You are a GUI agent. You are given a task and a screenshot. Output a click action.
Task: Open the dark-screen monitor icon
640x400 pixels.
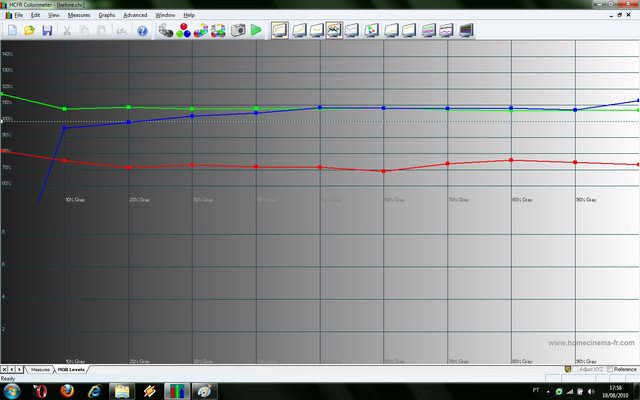tap(466, 30)
